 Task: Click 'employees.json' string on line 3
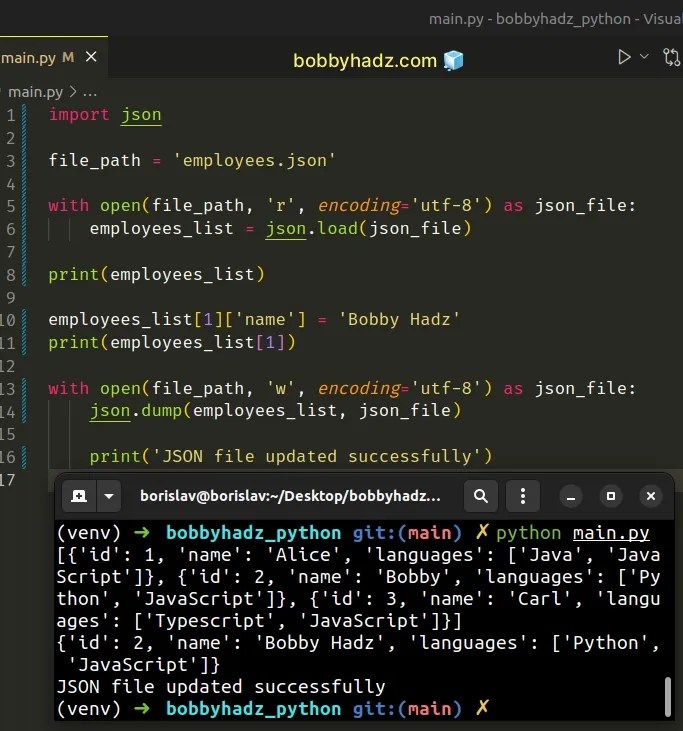[x=255, y=160]
